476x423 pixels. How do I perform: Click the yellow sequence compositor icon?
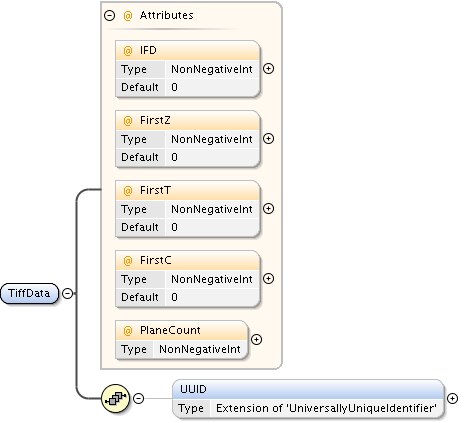coord(115,398)
